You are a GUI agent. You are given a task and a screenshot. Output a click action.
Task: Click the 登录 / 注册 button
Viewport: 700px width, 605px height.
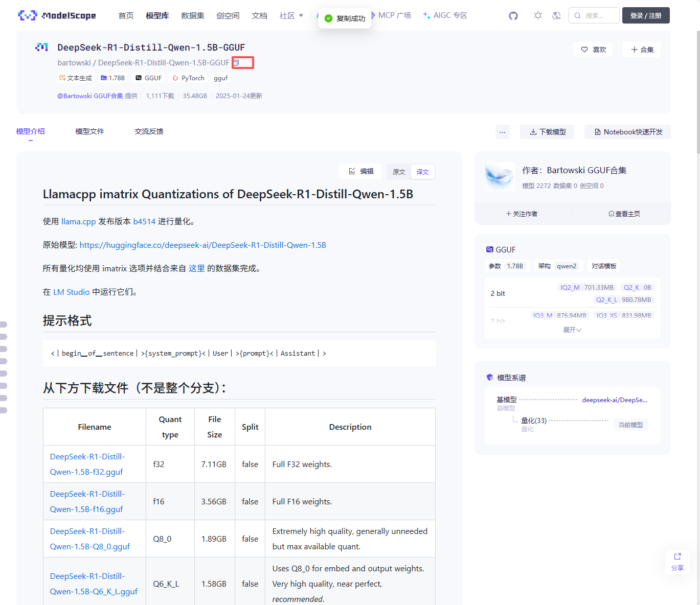(646, 15)
